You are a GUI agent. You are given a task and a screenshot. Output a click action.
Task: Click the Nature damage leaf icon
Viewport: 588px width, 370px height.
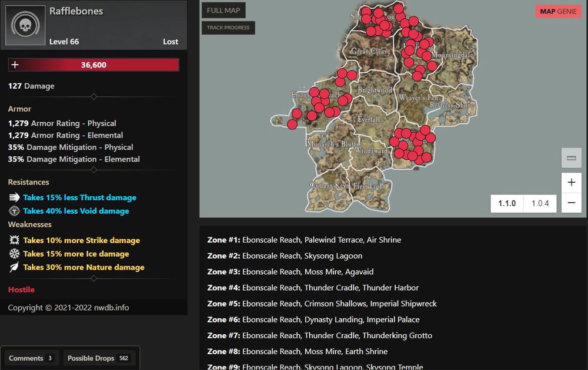(14, 267)
